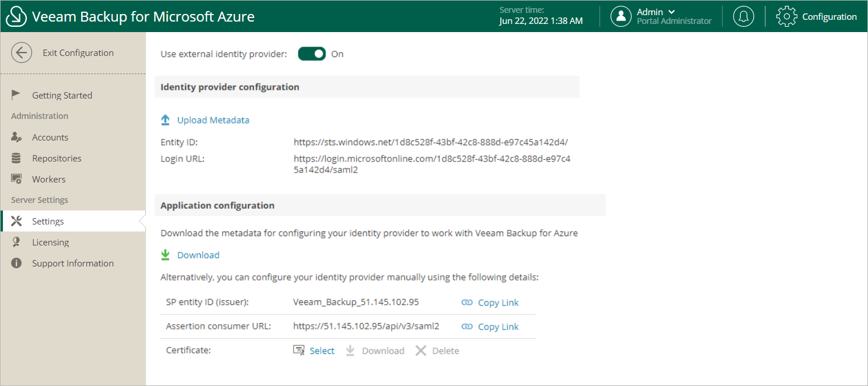
Task: Expand the Admin account dropdown arrow
Action: pyautogui.click(x=671, y=12)
